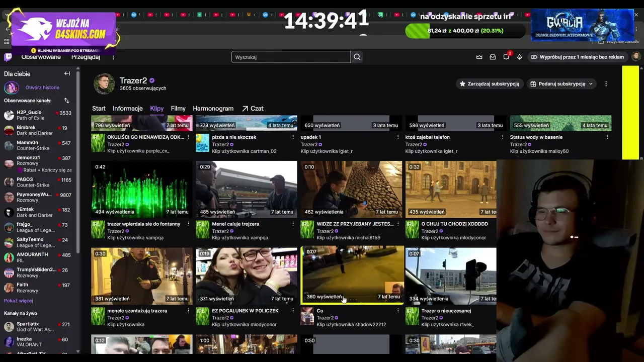Open H2P_Gucio channel in sidebar
The width and height of the screenshot is (644, 362).
38,115
